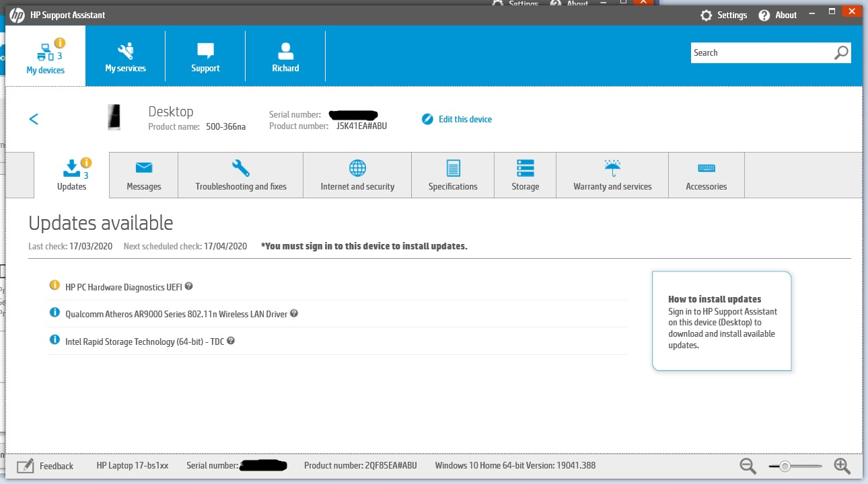Click the About label in title bar

(786, 15)
